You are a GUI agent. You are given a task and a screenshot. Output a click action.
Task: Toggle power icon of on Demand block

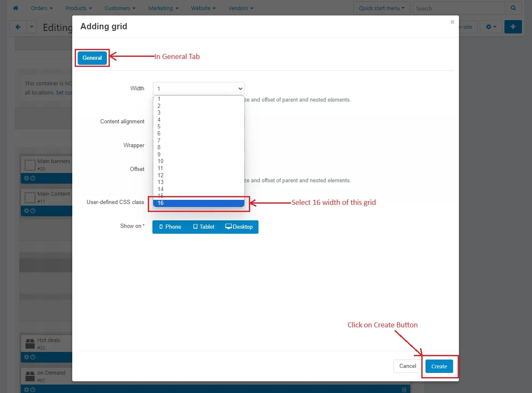[33, 390]
